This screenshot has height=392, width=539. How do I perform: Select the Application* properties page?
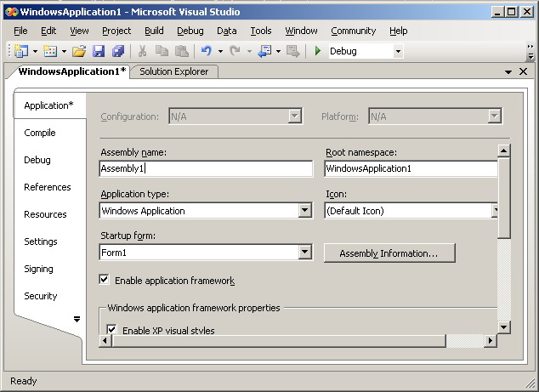click(48, 105)
